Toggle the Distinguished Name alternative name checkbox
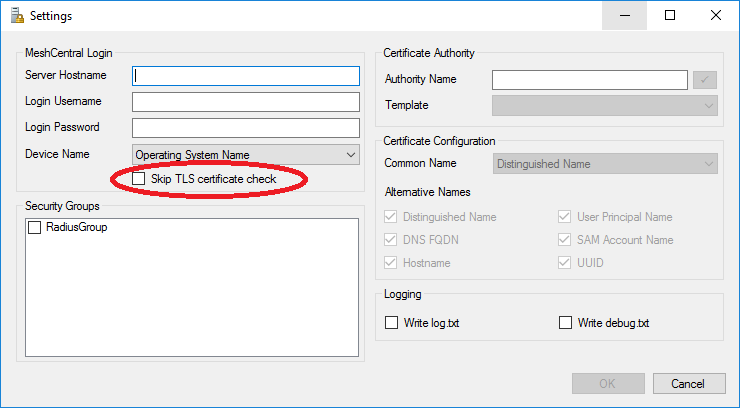 click(x=392, y=217)
